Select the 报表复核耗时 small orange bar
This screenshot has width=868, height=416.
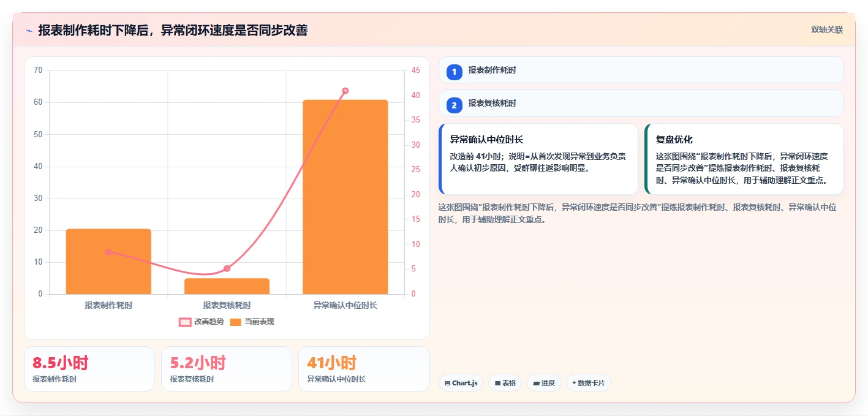tap(227, 286)
